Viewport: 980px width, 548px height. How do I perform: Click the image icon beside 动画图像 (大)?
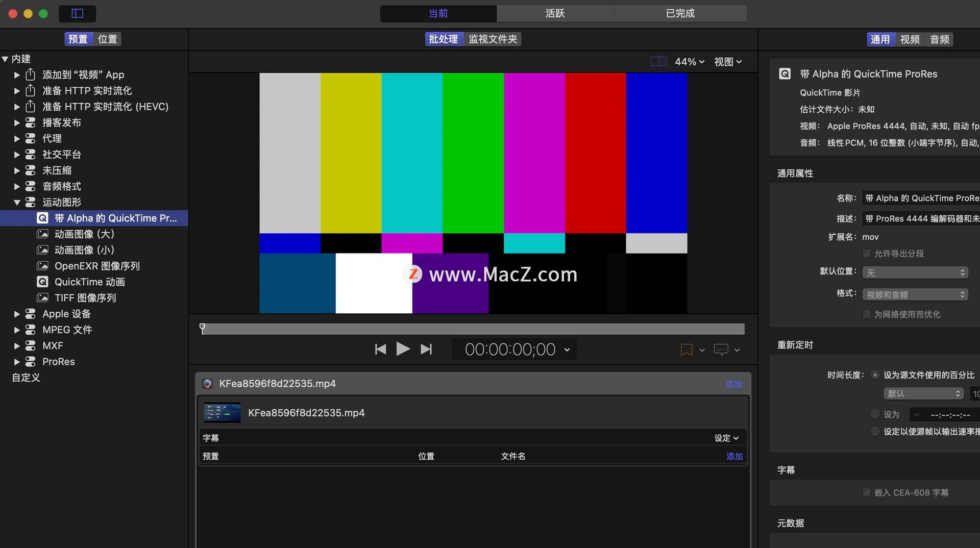(x=43, y=234)
